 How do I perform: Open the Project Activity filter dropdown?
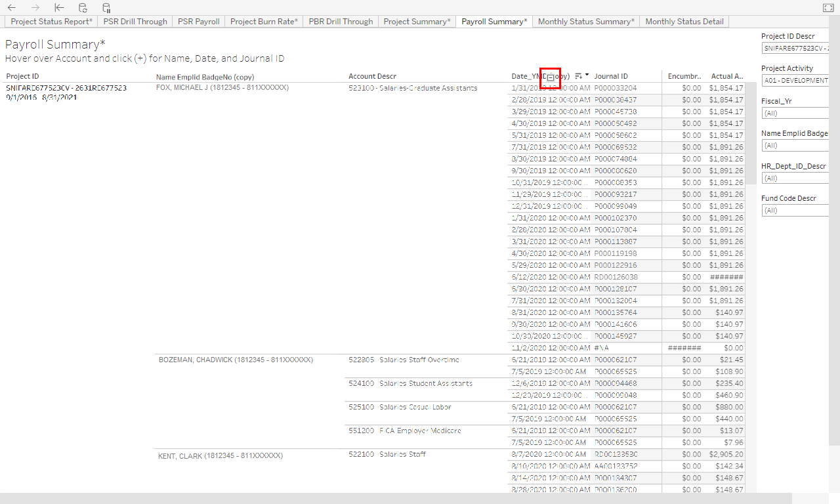click(x=795, y=80)
